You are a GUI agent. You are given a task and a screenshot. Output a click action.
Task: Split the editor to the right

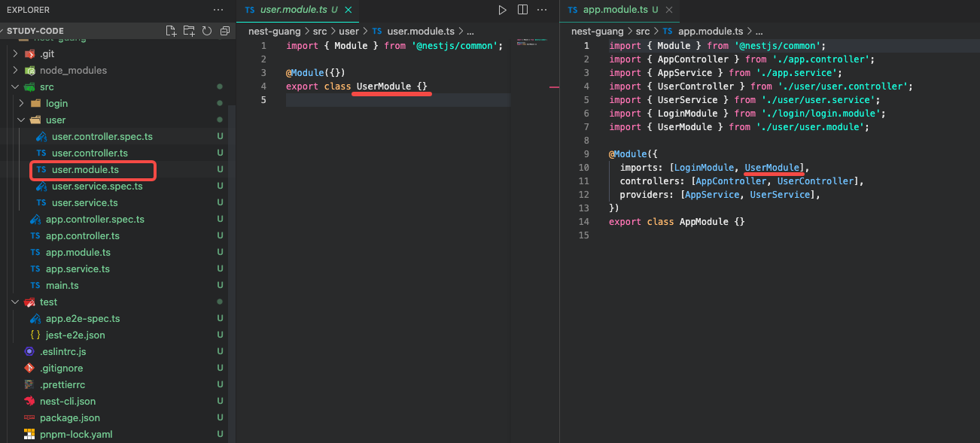(522, 10)
